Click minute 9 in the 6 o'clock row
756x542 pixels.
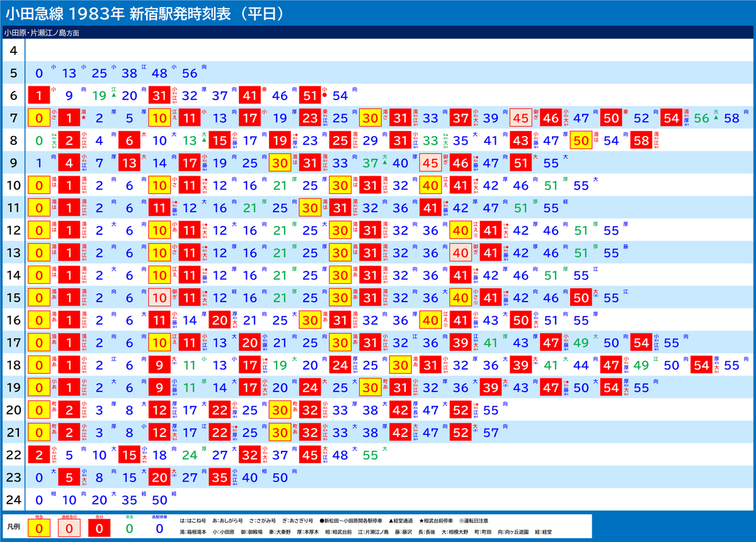coord(69,96)
